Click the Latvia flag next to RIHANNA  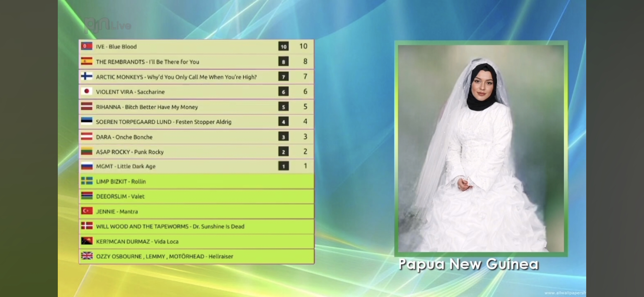[x=87, y=106]
